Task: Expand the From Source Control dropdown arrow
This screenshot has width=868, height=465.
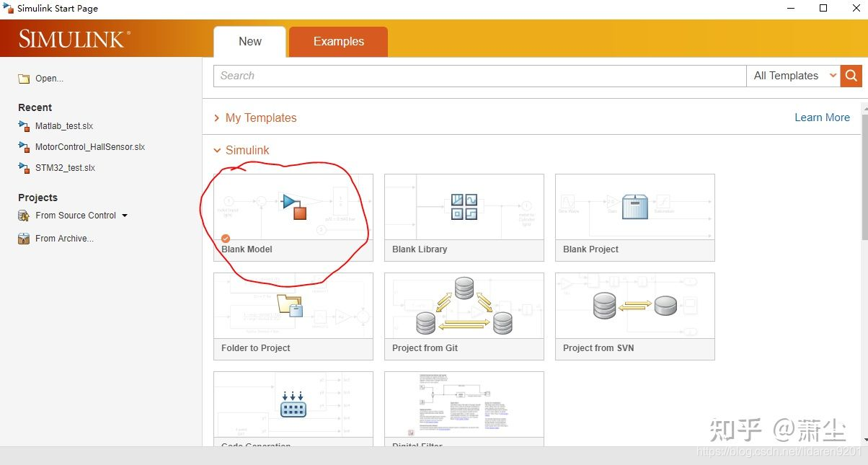Action: 125,216
